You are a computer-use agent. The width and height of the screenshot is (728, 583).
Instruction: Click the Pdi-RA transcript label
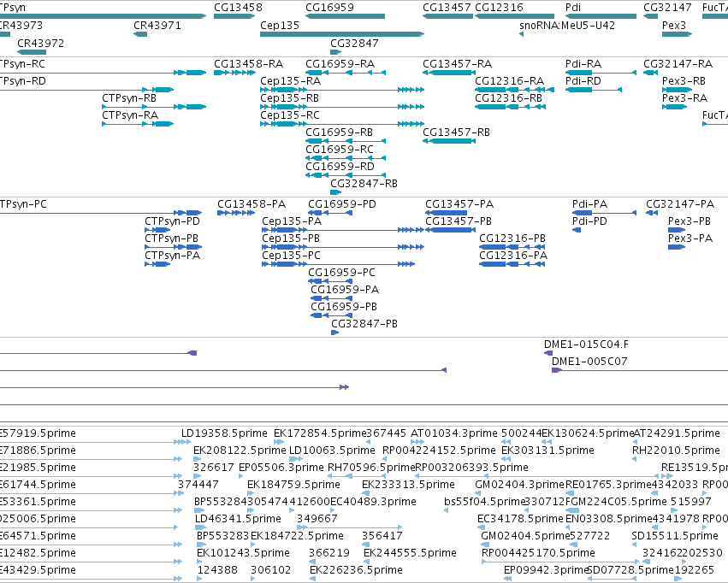583,64
